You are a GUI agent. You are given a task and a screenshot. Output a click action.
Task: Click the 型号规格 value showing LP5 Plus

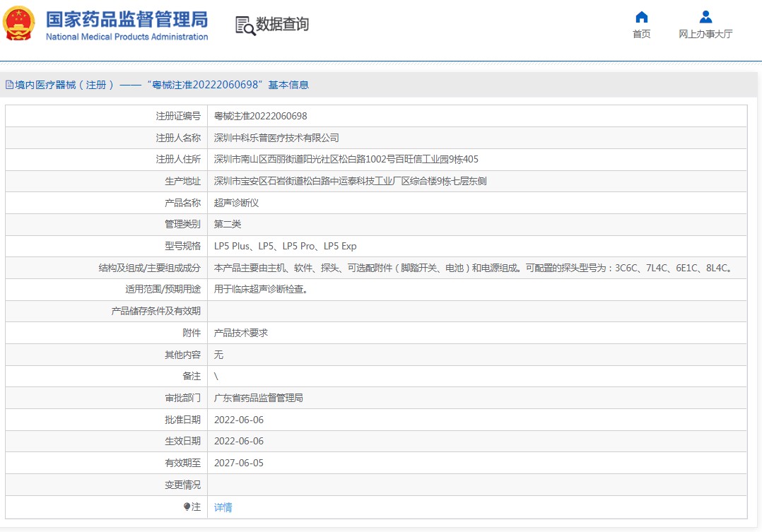tap(285, 246)
